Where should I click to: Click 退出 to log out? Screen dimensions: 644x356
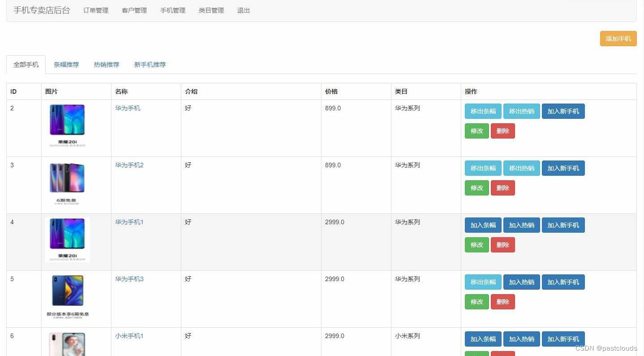(x=243, y=10)
